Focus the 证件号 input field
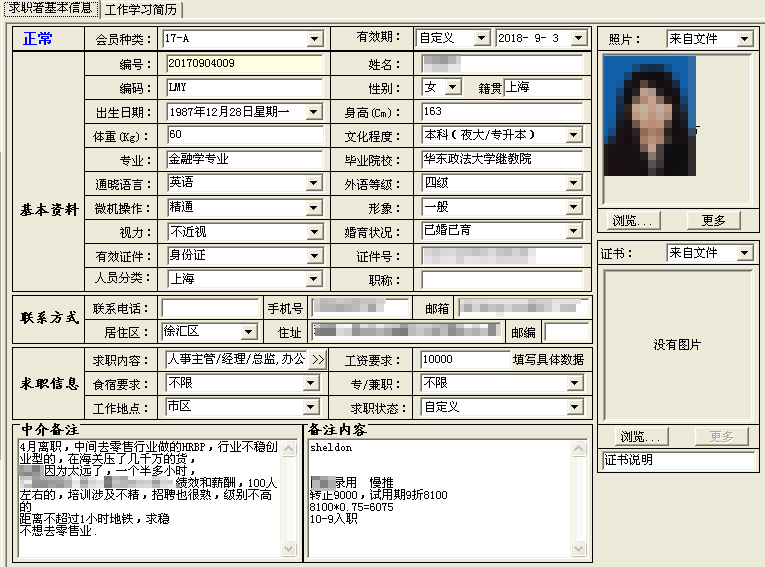765x567 pixels. click(502, 255)
